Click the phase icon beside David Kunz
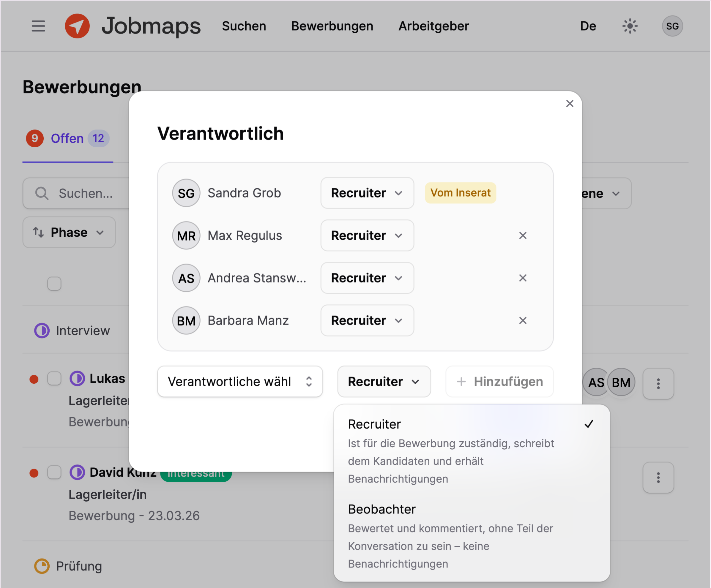711x588 pixels. coord(77,472)
